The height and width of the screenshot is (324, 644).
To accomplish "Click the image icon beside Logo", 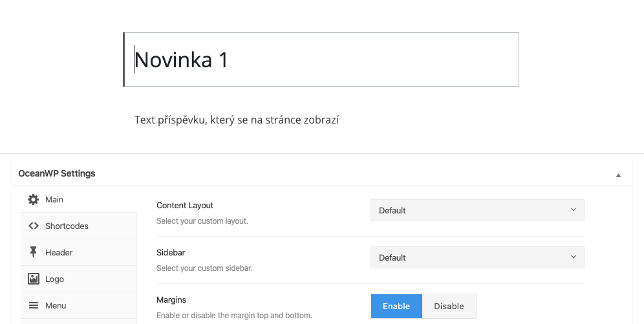I will tap(33, 279).
